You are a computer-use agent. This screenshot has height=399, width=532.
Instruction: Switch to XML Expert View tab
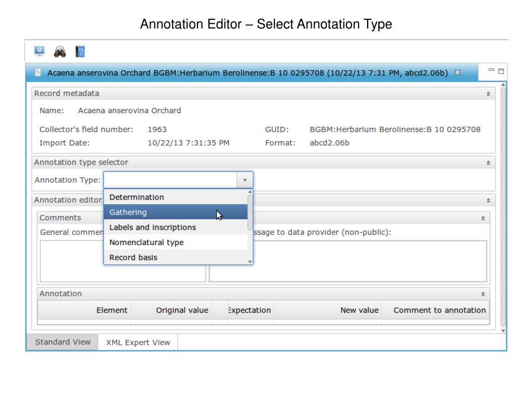138,342
